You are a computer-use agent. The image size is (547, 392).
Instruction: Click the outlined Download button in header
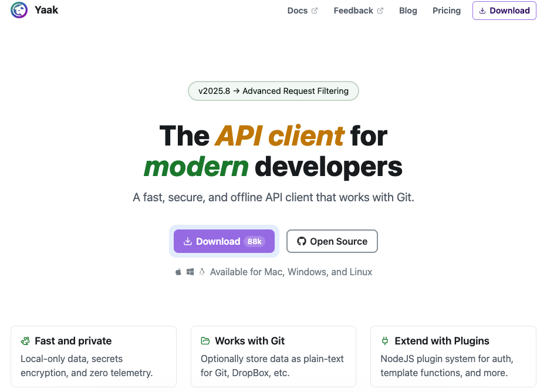point(504,11)
